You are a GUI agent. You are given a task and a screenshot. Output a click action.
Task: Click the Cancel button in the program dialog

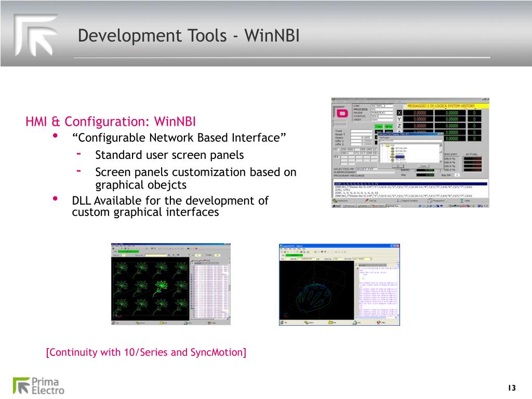coord(423,166)
